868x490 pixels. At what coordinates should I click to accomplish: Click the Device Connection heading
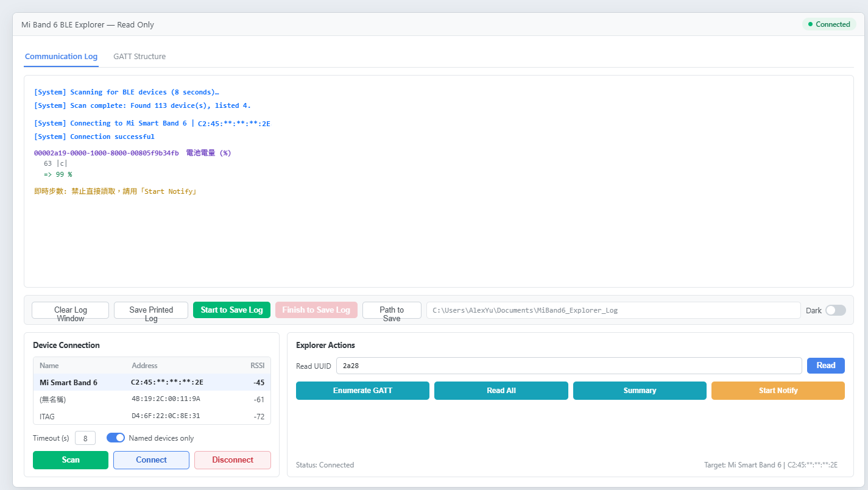pyautogui.click(x=66, y=345)
